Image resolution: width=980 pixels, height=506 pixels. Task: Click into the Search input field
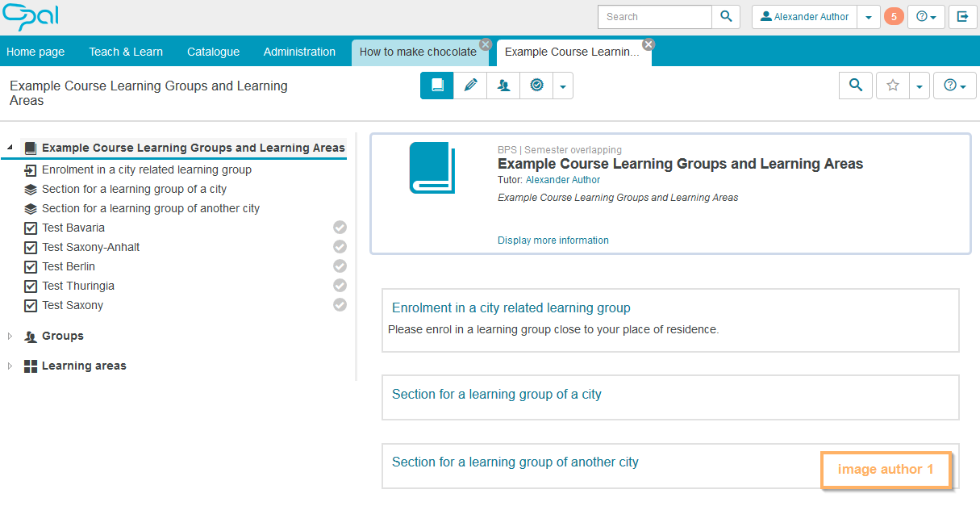point(654,17)
